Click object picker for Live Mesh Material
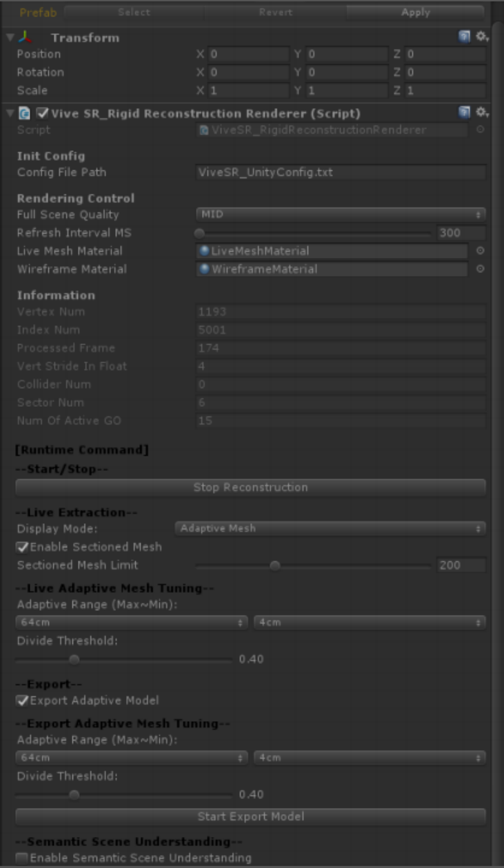Viewport: 504px width, 868px height. pyautogui.click(x=480, y=251)
